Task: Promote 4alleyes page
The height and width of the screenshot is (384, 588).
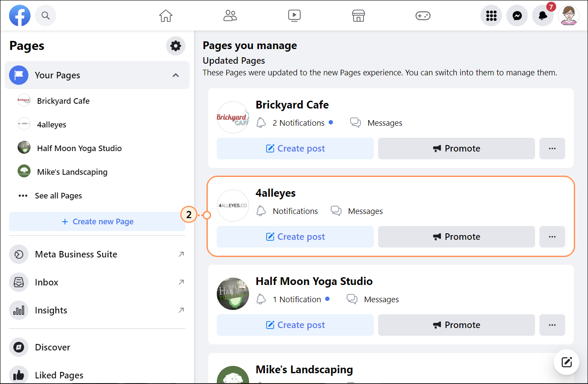Action: point(456,237)
